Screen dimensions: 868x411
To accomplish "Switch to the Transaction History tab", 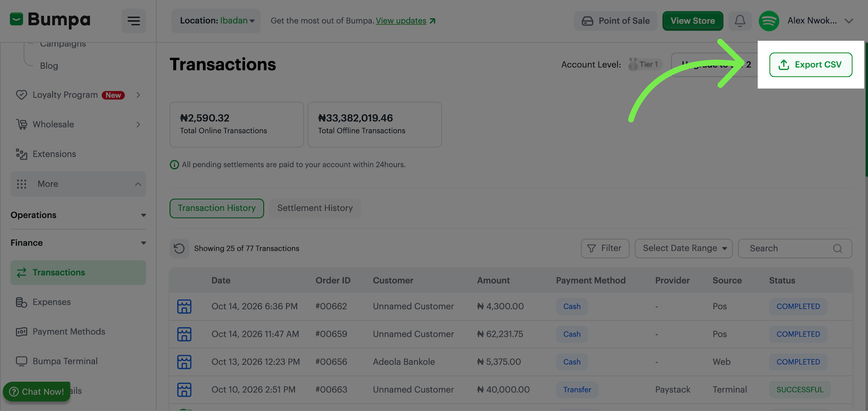I will (217, 208).
